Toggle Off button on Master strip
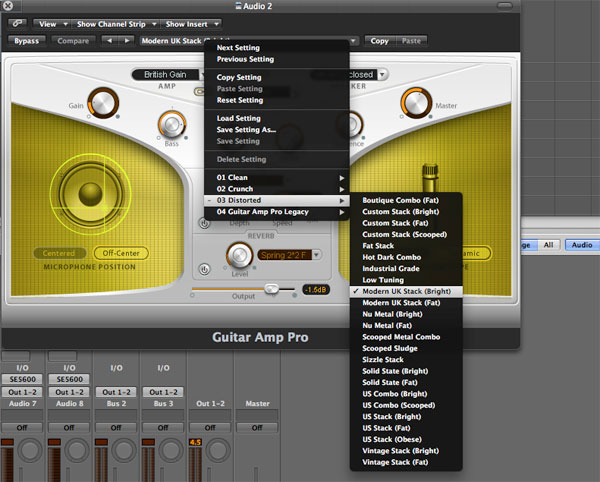 pyautogui.click(x=257, y=428)
